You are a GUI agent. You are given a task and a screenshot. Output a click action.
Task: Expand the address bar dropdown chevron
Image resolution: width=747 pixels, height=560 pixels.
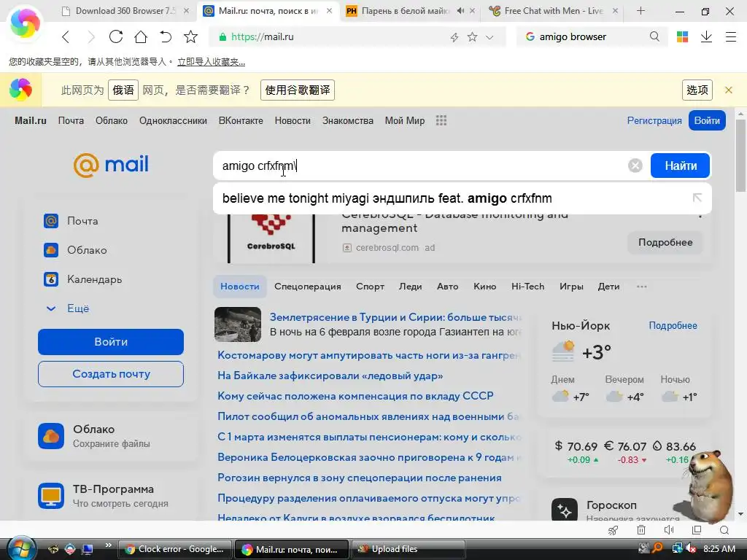(489, 37)
